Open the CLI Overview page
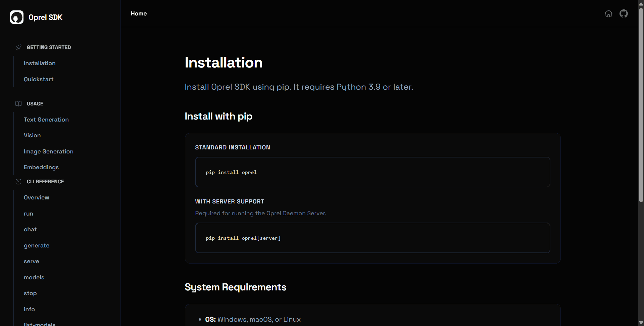The image size is (644, 326). point(36,197)
